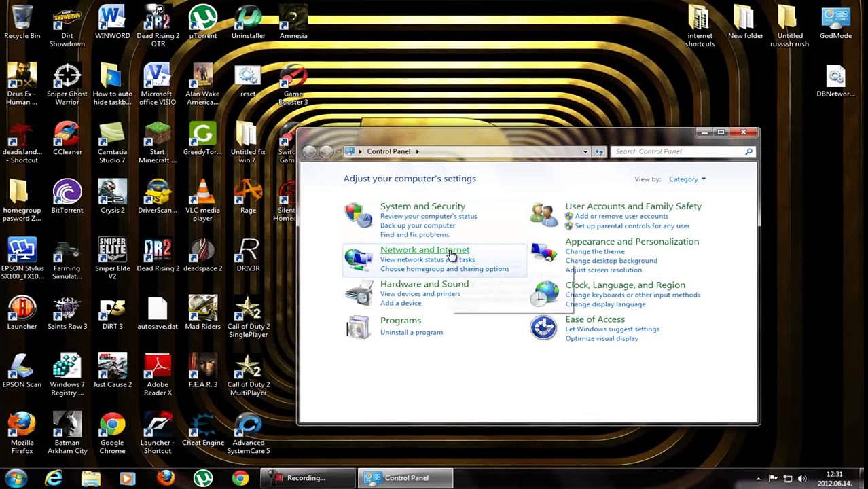The image size is (868, 489).
Task: Click Uninstall a program link
Action: [411, 333]
